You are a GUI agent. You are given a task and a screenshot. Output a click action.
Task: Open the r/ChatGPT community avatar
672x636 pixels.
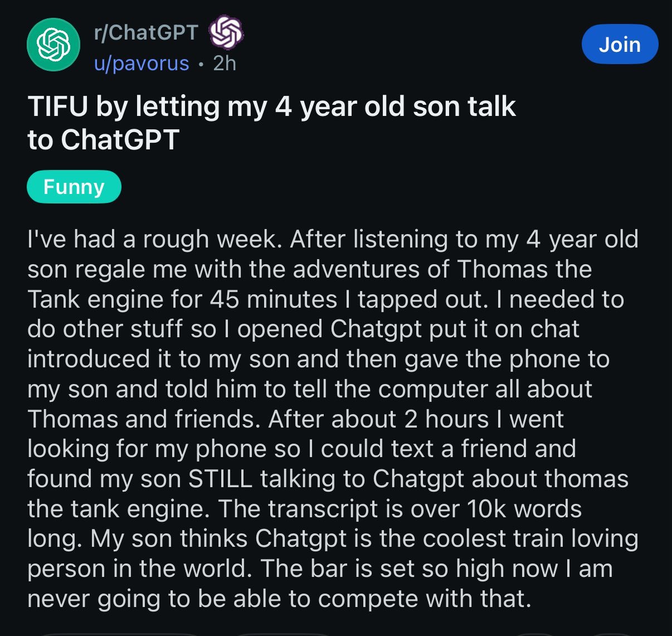pyautogui.click(x=53, y=45)
